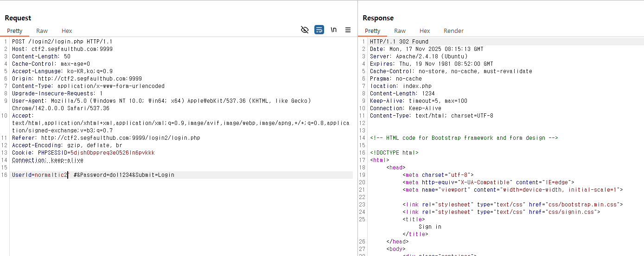The height and width of the screenshot is (256, 644).
Task: Click the Password=dol1234 value in request body
Action: (106, 175)
